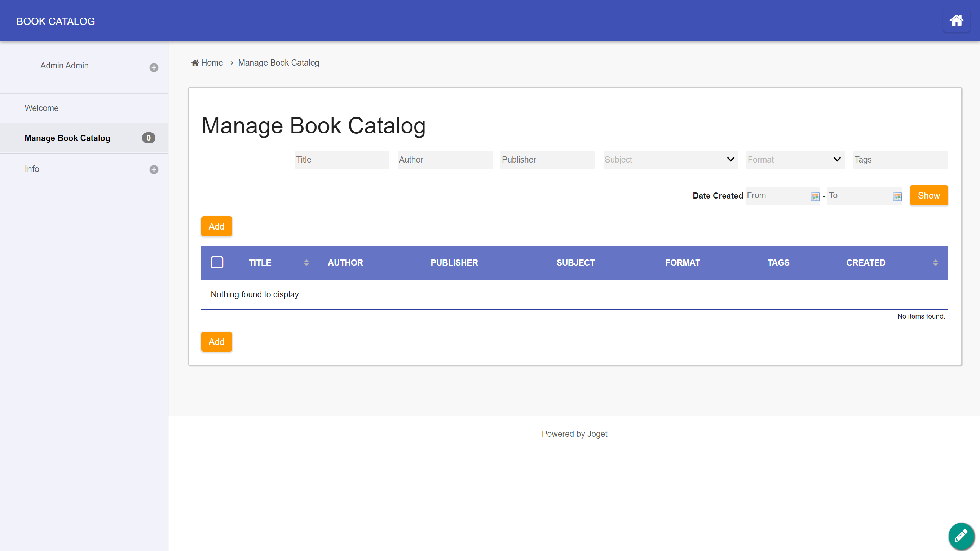Image resolution: width=980 pixels, height=551 pixels.
Task: Click the Add button above the table
Action: pos(216,227)
